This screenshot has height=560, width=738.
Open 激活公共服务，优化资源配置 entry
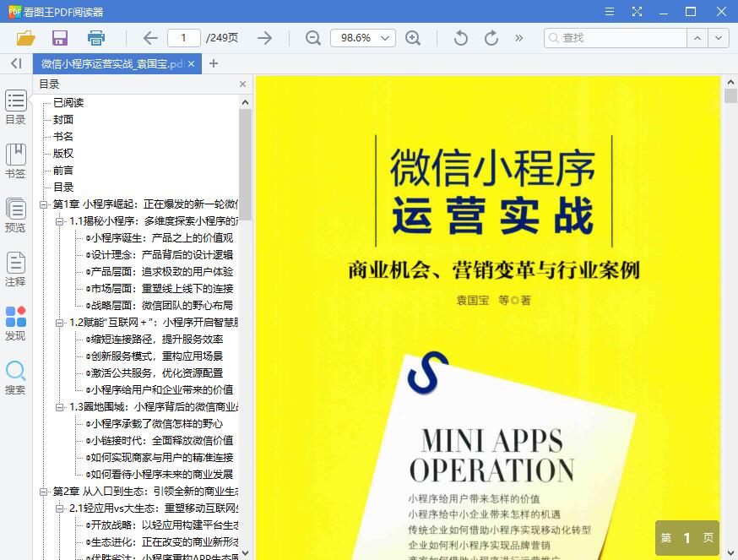tap(155, 373)
